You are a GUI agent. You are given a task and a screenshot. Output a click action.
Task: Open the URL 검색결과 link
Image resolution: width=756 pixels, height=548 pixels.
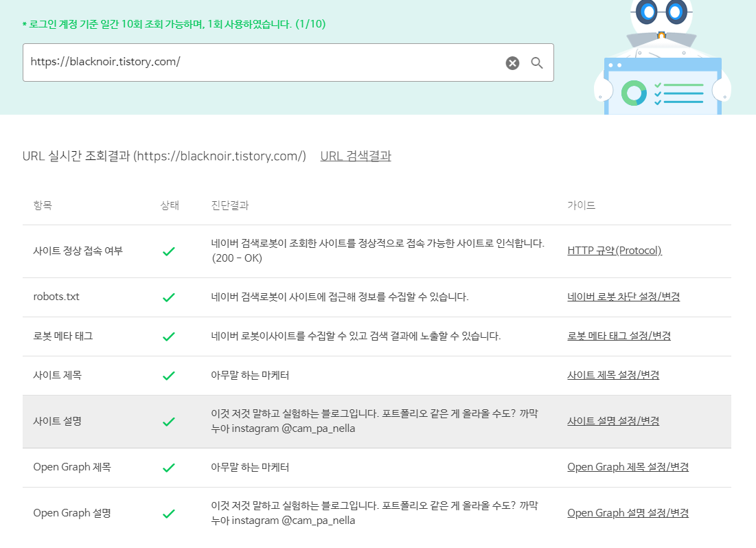click(356, 157)
